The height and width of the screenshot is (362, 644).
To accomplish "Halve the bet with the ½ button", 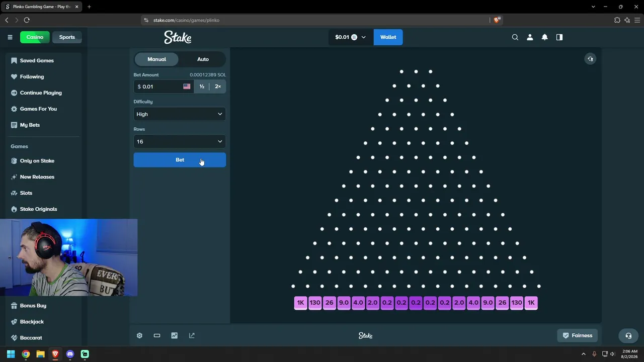I will tap(202, 86).
